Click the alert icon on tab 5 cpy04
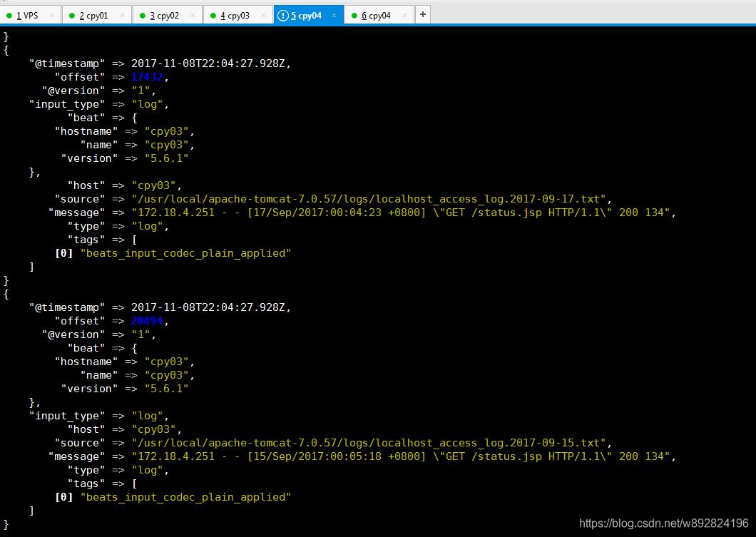Image resolution: width=756 pixels, height=537 pixels. coord(283,16)
